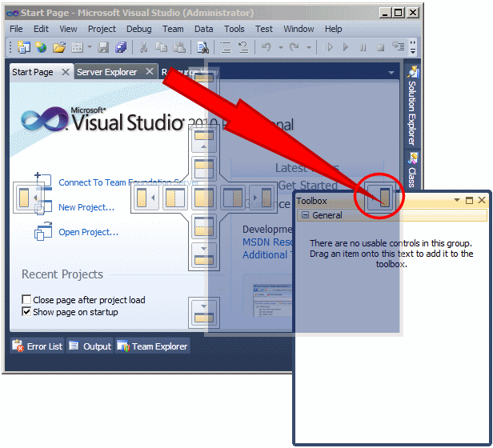Viewport: 493px width, 448px height.
Task: Click the Open File folder icon
Action: (59, 47)
